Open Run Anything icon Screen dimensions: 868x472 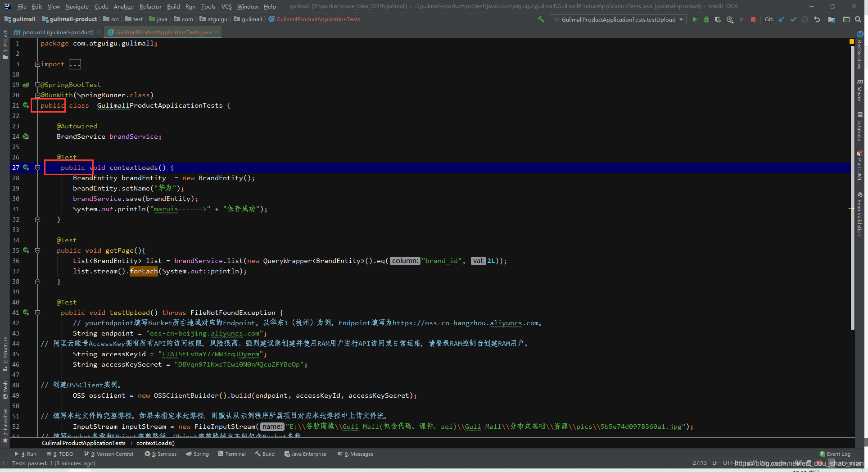(846, 19)
